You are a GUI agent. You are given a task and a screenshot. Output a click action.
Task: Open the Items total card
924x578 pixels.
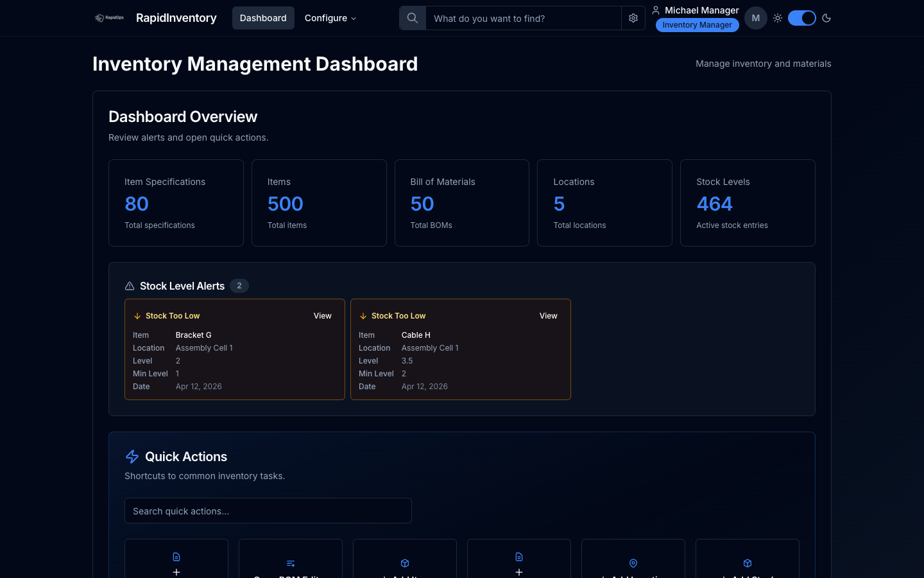(319, 203)
